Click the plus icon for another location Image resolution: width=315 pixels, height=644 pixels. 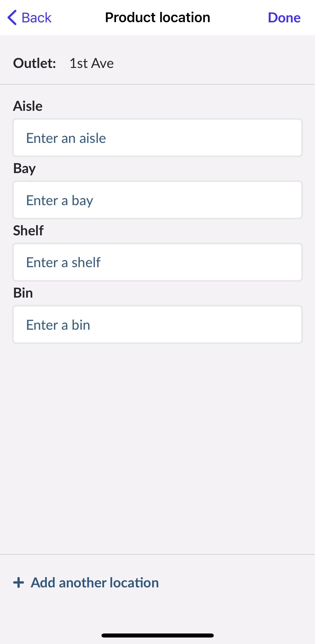tap(19, 583)
